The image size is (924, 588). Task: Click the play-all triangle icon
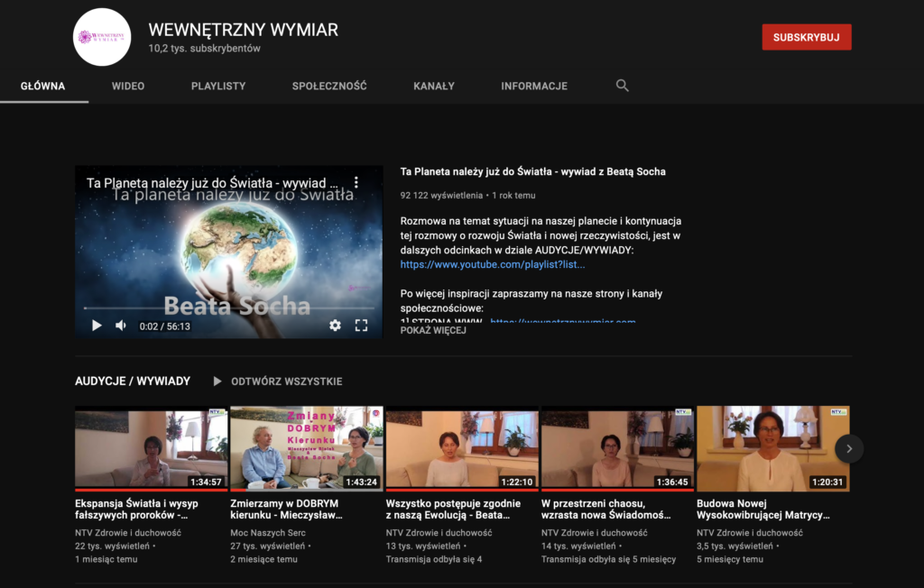pyautogui.click(x=217, y=381)
